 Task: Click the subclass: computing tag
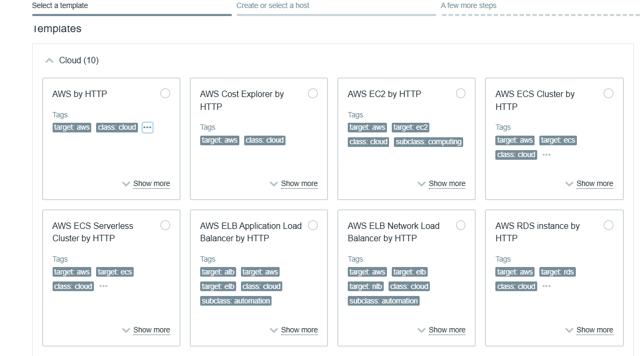[428, 142]
